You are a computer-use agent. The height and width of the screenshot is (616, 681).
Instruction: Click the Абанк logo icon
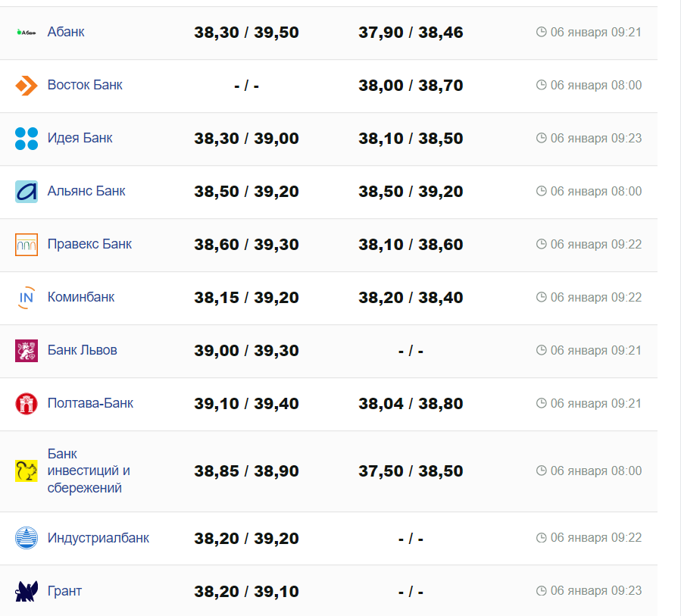pos(27,33)
